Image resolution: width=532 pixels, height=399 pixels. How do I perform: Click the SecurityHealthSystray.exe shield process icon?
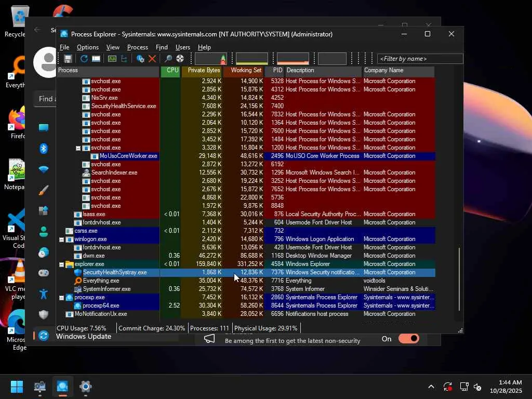pos(78,272)
